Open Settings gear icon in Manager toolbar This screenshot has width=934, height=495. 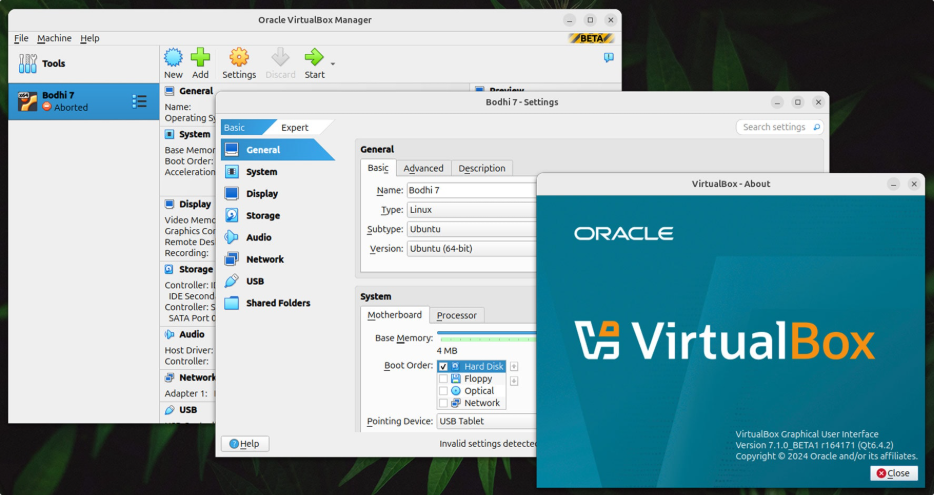point(239,57)
